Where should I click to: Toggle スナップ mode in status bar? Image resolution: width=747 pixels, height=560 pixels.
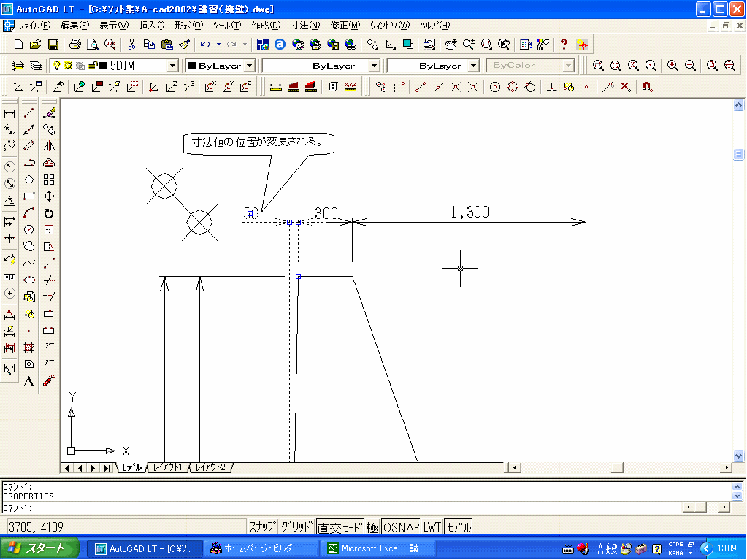point(262,526)
